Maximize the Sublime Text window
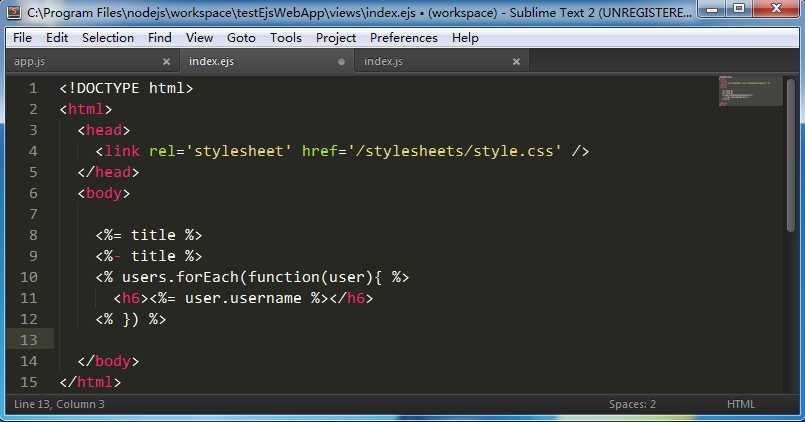Screen dimensions: 805x422 click(x=739, y=9)
